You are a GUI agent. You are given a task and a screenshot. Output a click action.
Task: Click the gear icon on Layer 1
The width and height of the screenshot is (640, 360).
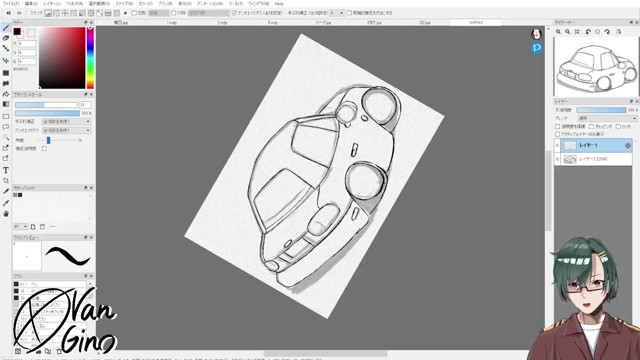pos(628,145)
